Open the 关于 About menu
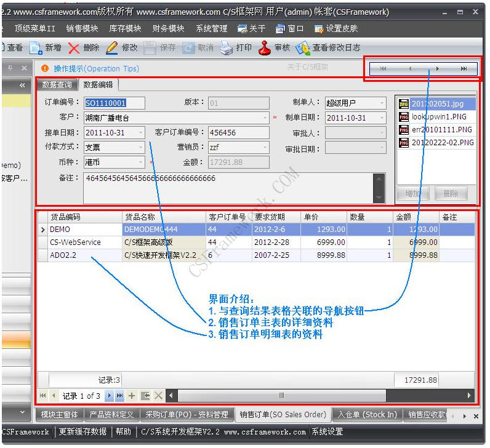 click(251, 29)
